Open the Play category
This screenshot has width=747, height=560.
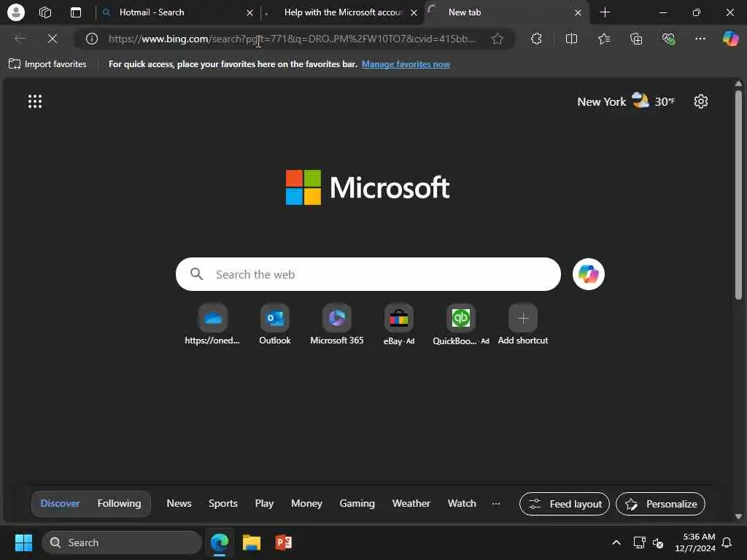(x=264, y=503)
